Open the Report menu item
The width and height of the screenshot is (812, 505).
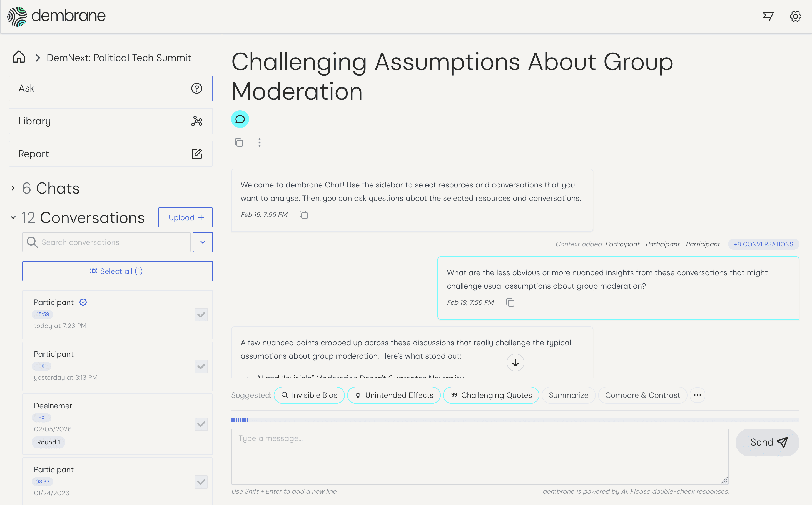[x=111, y=154]
